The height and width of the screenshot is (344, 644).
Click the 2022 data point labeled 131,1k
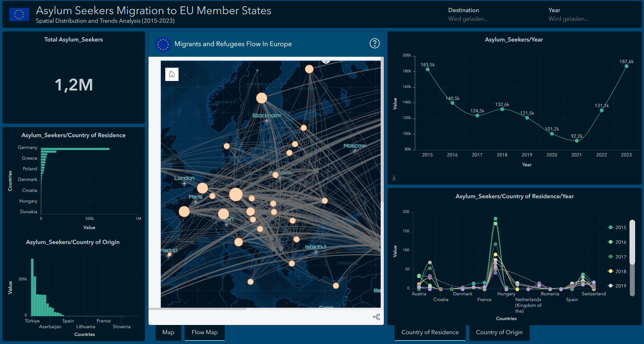[602, 110]
